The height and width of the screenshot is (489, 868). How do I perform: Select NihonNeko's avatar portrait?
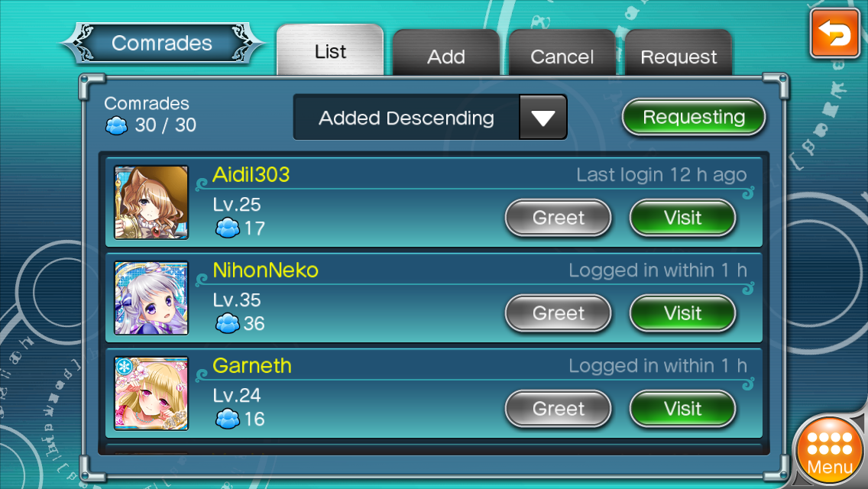tap(151, 298)
